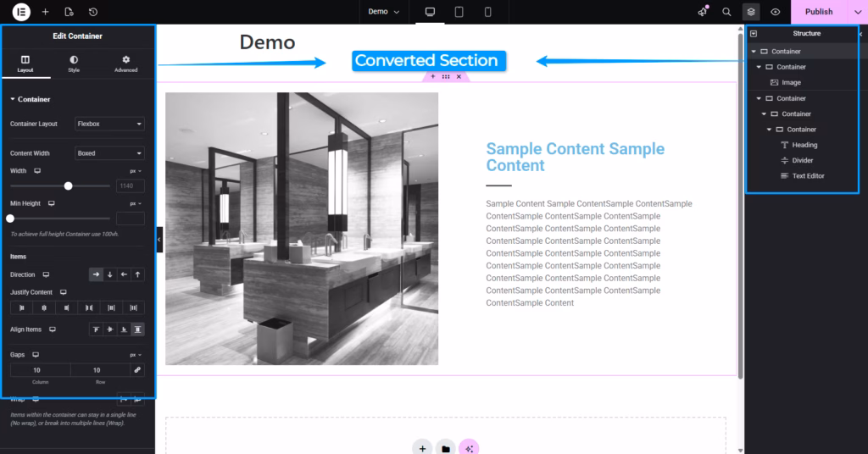Set Align Items to start
This screenshot has width=868, height=454.
pyautogui.click(x=96, y=329)
